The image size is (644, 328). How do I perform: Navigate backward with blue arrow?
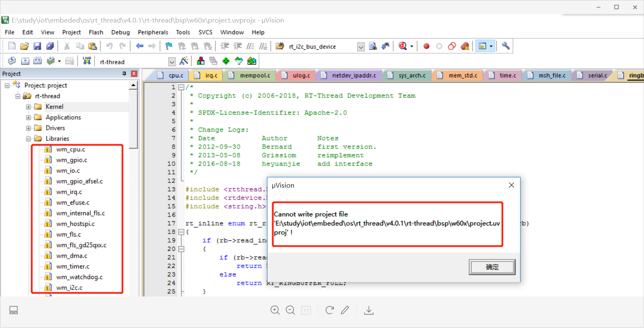click(x=139, y=46)
